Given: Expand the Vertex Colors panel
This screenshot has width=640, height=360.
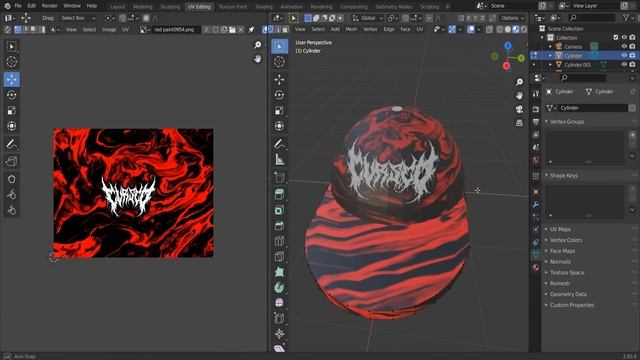Looking at the screenshot, I should coord(566,240).
